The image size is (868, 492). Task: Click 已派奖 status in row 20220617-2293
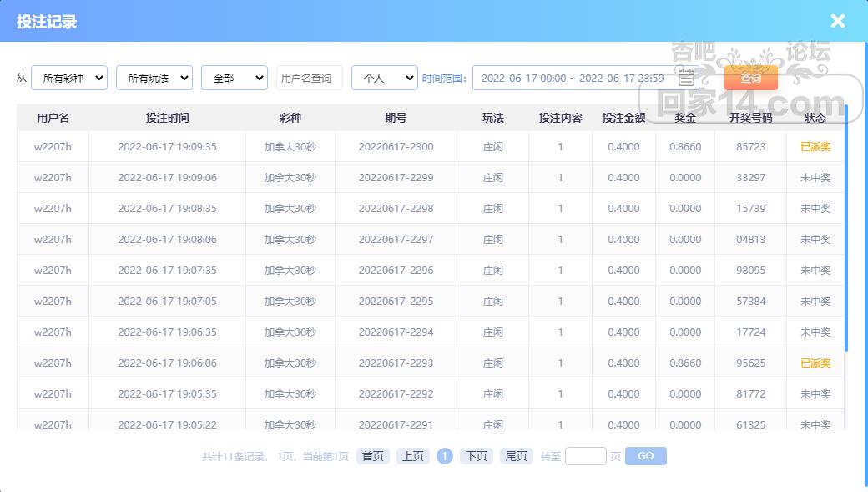point(815,363)
